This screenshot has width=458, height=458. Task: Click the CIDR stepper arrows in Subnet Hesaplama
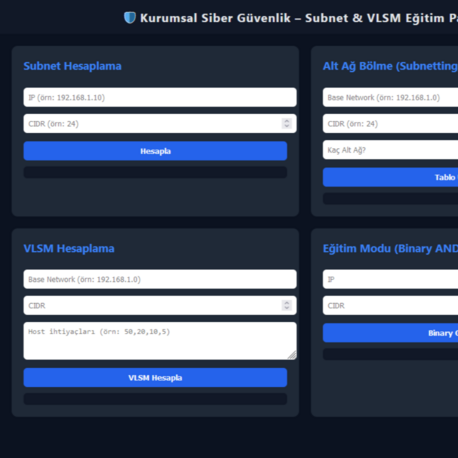287,124
